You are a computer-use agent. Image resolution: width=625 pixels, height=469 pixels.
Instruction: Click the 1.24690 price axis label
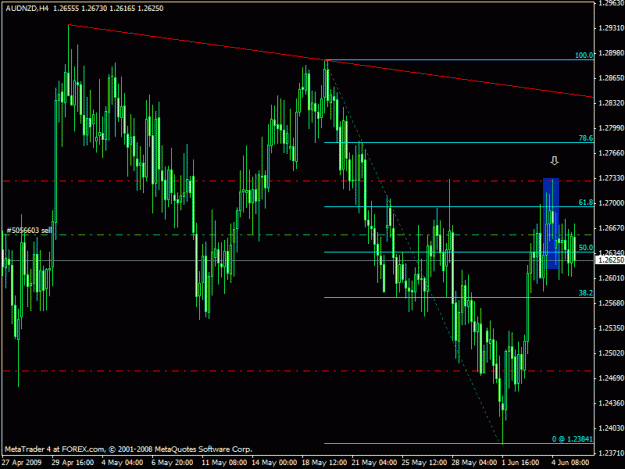coord(611,378)
